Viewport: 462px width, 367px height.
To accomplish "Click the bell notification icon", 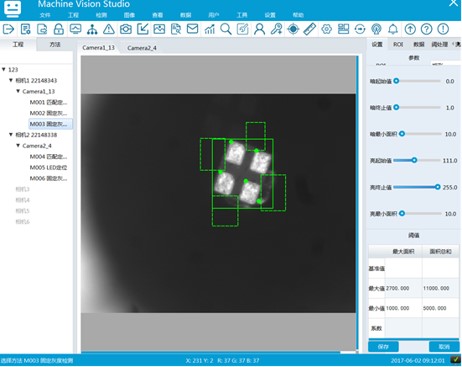I will (x=393, y=29).
